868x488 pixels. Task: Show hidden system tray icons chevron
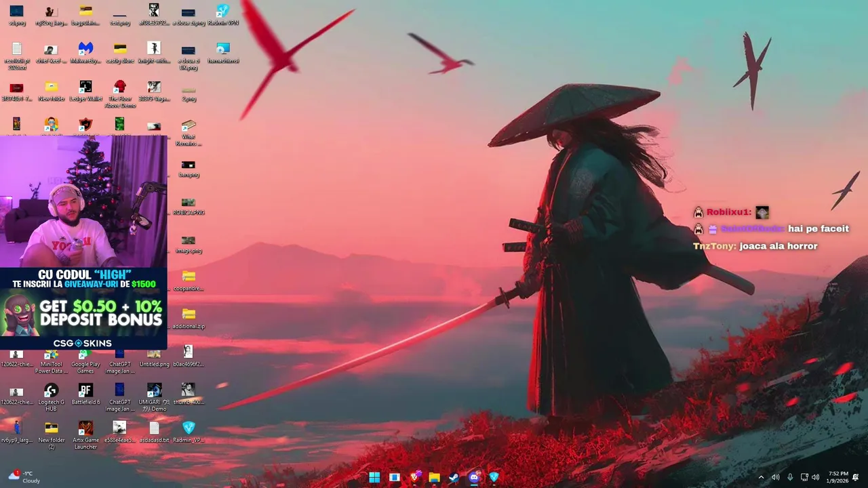point(761,477)
